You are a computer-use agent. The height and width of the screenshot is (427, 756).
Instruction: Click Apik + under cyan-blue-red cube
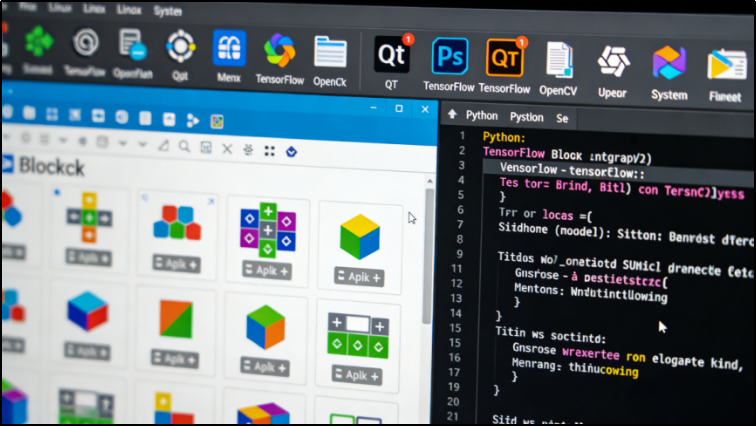(x=87, y=352)
